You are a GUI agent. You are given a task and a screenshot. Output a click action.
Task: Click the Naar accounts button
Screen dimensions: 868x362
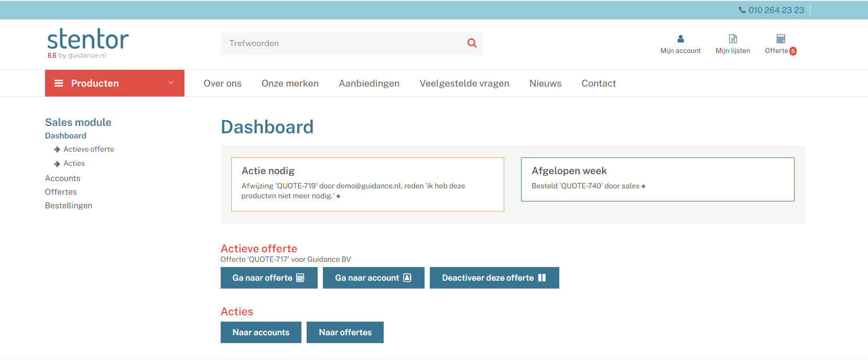(x=261, y=333)
